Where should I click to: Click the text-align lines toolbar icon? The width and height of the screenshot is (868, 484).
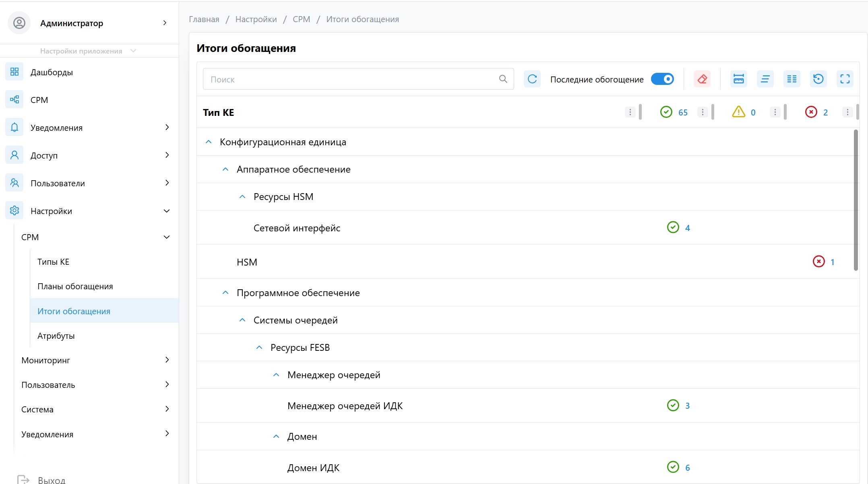[765, 79]
